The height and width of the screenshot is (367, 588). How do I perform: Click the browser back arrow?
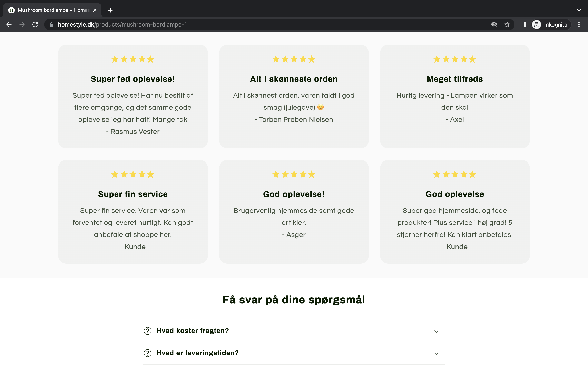point(9,24)
